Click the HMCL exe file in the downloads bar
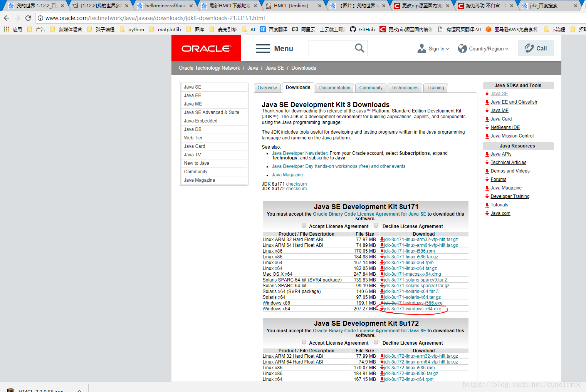Viewport: 586px width, 392px height. 37,390
